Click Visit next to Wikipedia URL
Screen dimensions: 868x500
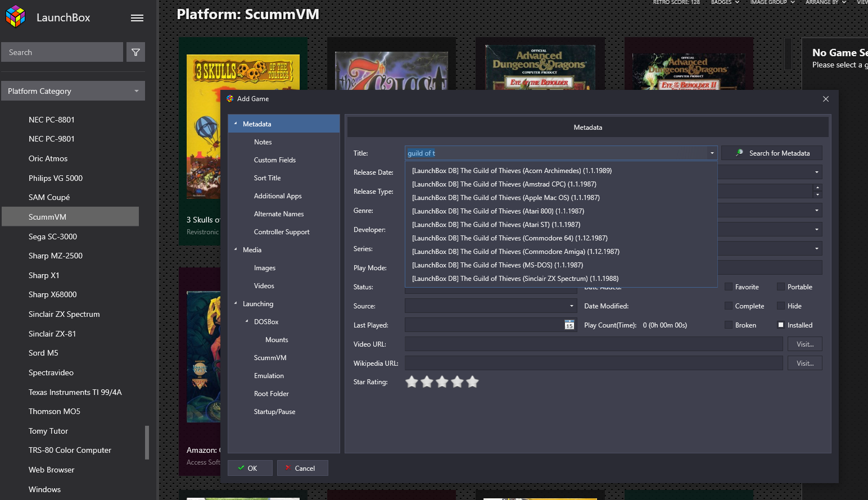[805, 363]
